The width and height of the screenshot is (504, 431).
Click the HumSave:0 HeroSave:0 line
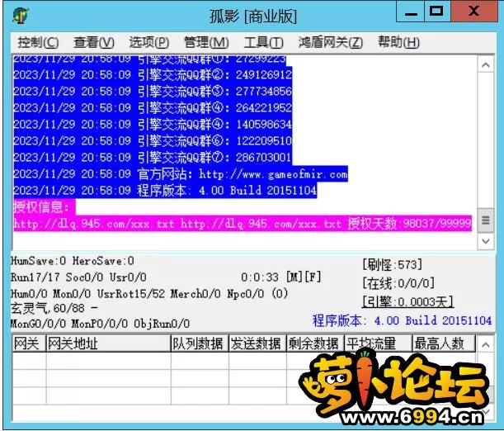pos(73,261)
